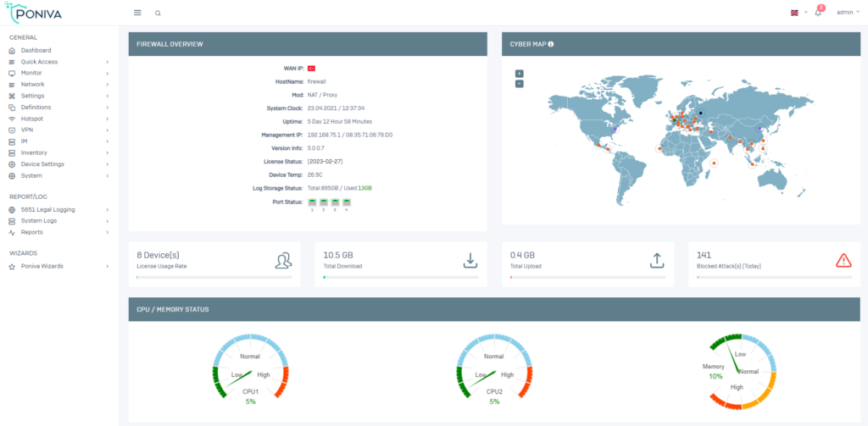Open System Logs menu item
868x426 pixels.
[58, 221]
